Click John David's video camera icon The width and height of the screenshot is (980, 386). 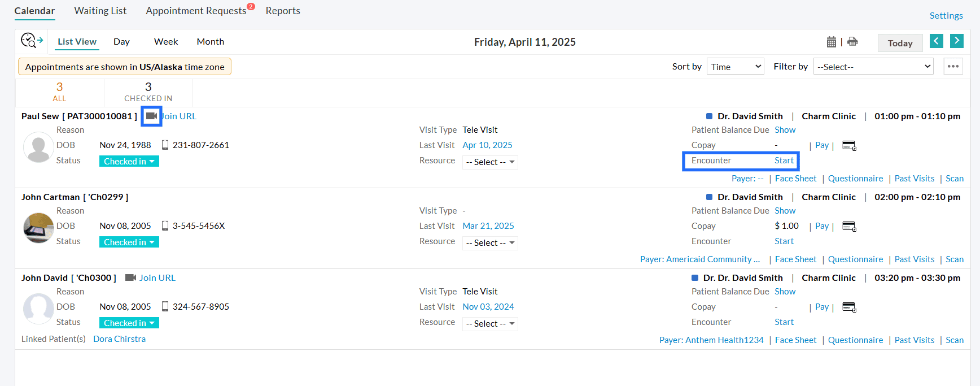pos(130,277)
